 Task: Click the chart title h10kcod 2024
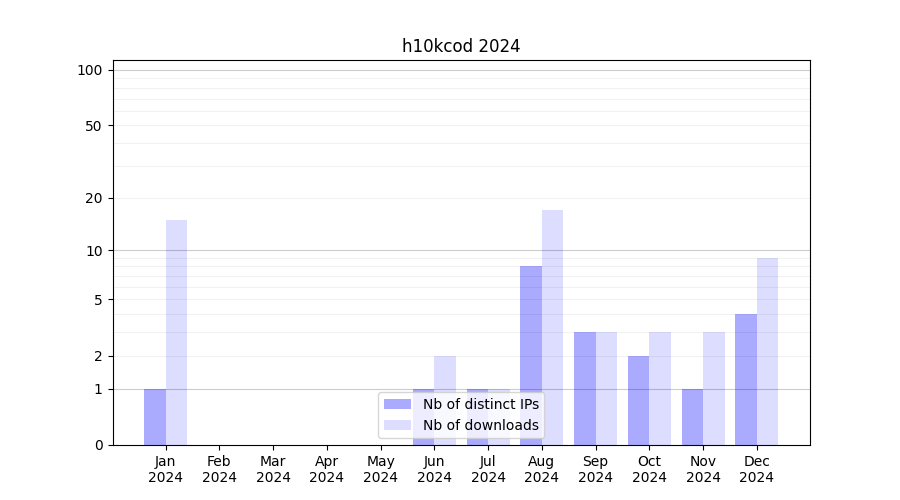(x=461, y=46)
